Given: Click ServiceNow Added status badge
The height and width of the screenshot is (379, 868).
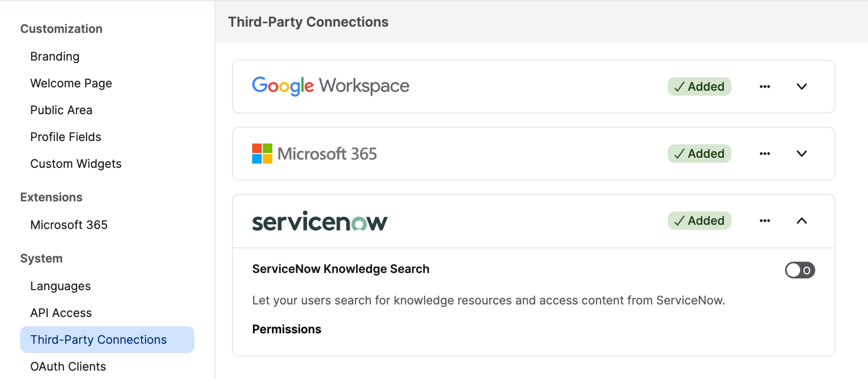Looking at the screenshot, I should coord(699,221).
